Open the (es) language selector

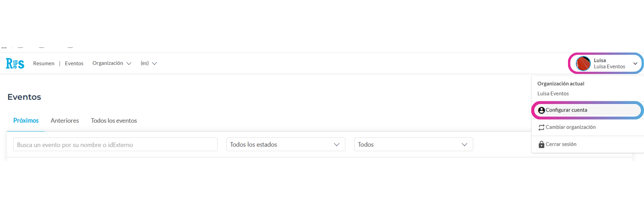[149, 63]
